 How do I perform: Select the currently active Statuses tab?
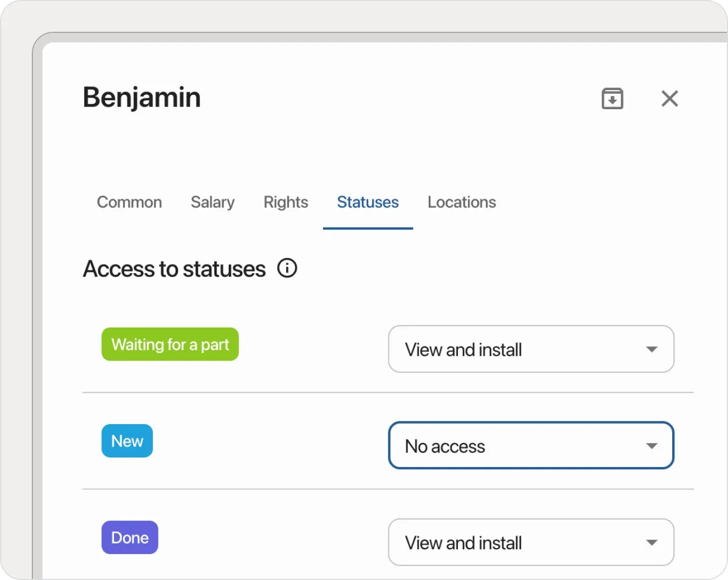[x=368, y=202]
